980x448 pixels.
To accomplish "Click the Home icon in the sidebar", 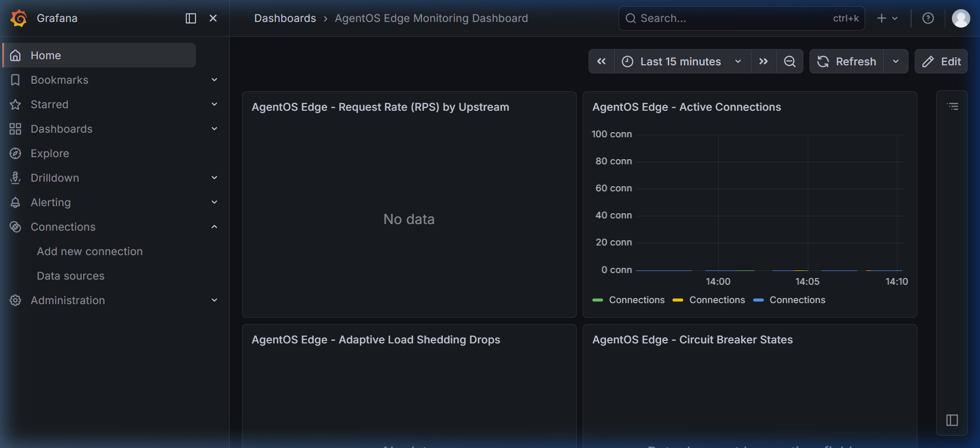I will click(x=15, y=56).
